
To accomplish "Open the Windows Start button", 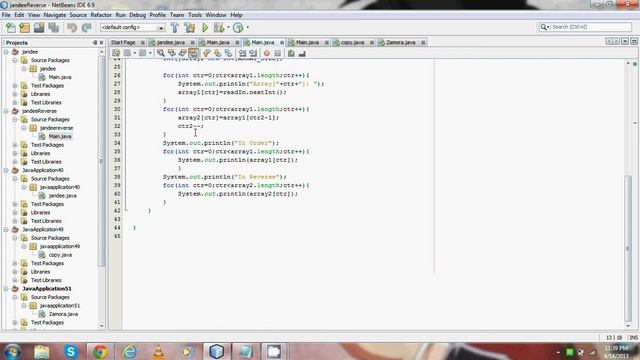I will coord(13,351).
